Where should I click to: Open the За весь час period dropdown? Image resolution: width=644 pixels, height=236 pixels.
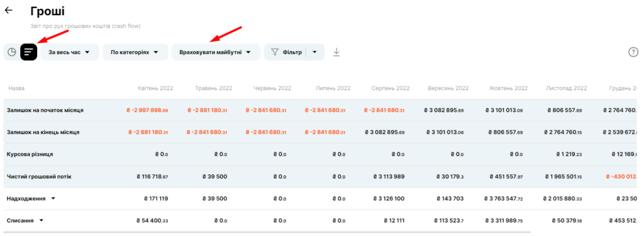pos(70,52)
